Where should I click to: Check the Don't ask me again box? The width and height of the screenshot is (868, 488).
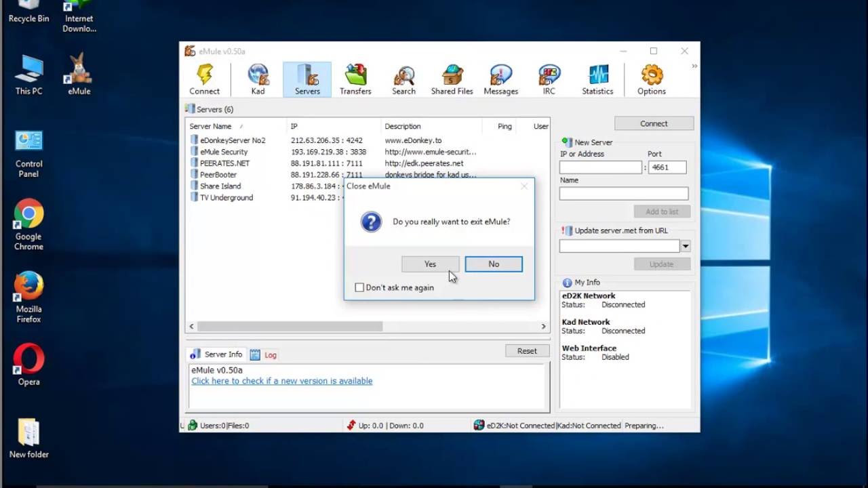pos(359,287)
